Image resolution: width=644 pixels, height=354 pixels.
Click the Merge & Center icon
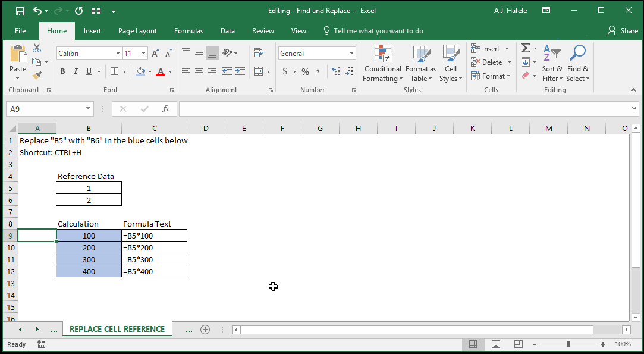pyautogui.click(x=258, y=71)
